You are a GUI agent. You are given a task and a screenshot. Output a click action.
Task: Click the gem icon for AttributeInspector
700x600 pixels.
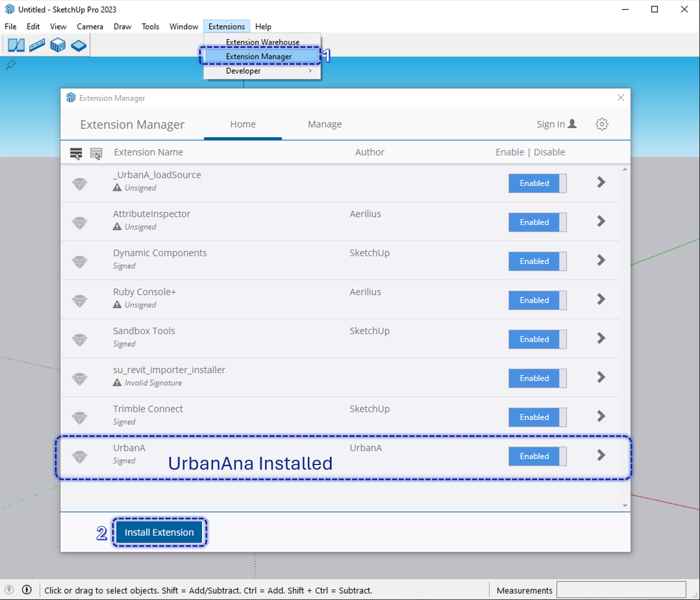pos(80,223)
